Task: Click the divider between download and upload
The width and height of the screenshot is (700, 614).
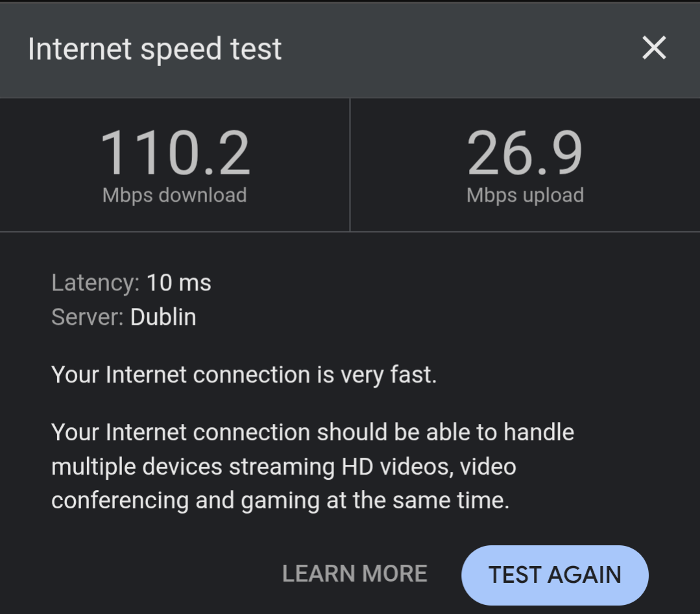Action: pyautogui.click(x=350, y=165)
